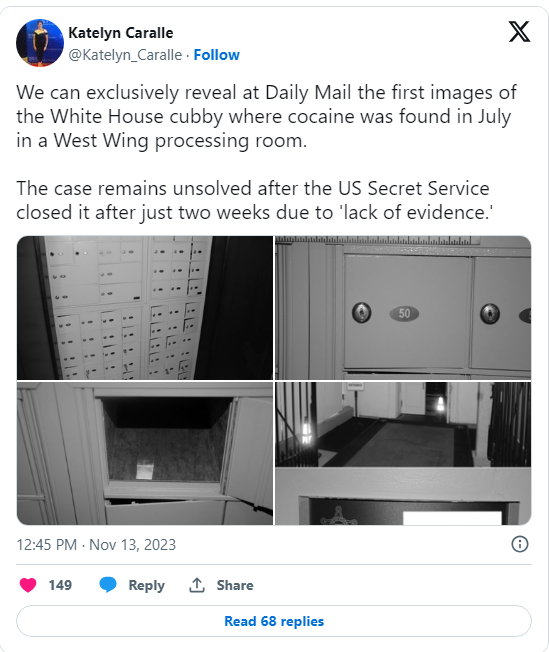Click the Share text label
Image resolution: width=549 pixels, height=652 pixels.
235,585
